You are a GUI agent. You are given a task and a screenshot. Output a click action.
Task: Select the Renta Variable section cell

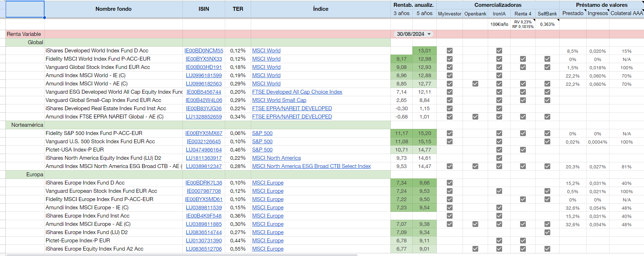[x=25, y=34]
